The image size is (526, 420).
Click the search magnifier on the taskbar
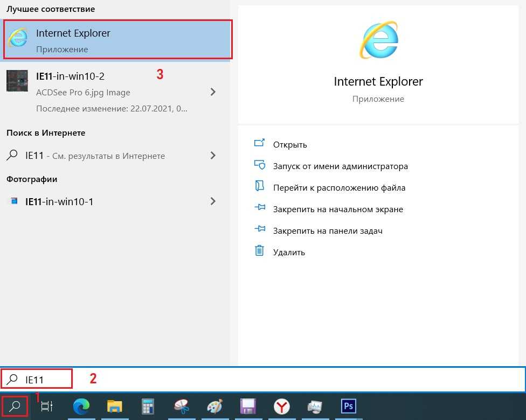[15, 407]
